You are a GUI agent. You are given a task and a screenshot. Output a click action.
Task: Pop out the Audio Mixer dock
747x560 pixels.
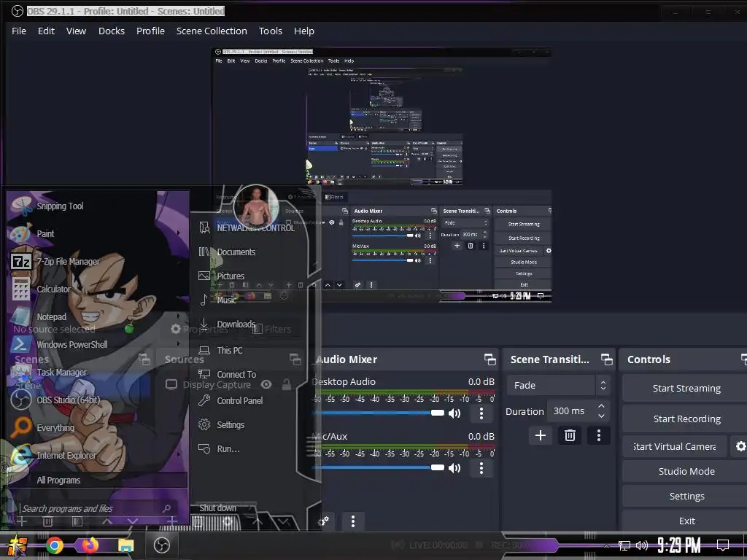pos(489,359)
